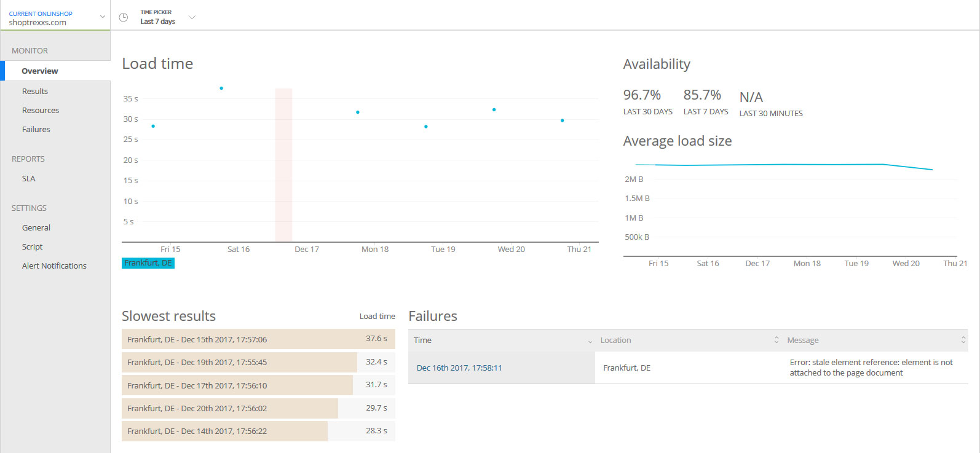This screenshot has height=453, width=980.
Task: Open Script settings
Action: click(33, 247)
